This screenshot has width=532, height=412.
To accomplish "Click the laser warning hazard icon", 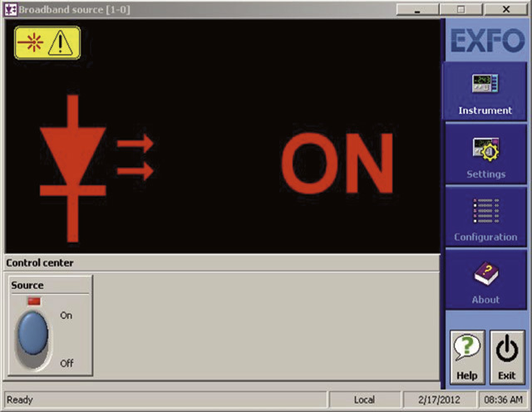I will click(47, 43).
